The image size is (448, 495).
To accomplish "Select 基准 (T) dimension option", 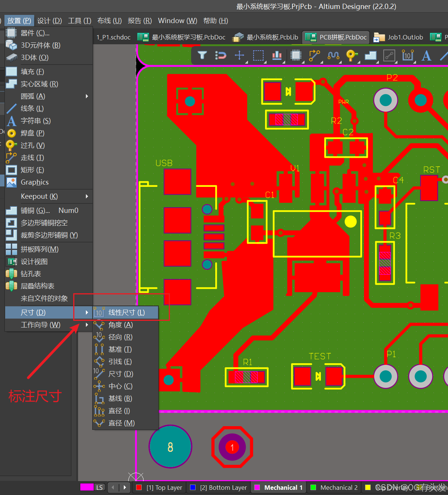I will pyautogui.click(x=126, y=349).
